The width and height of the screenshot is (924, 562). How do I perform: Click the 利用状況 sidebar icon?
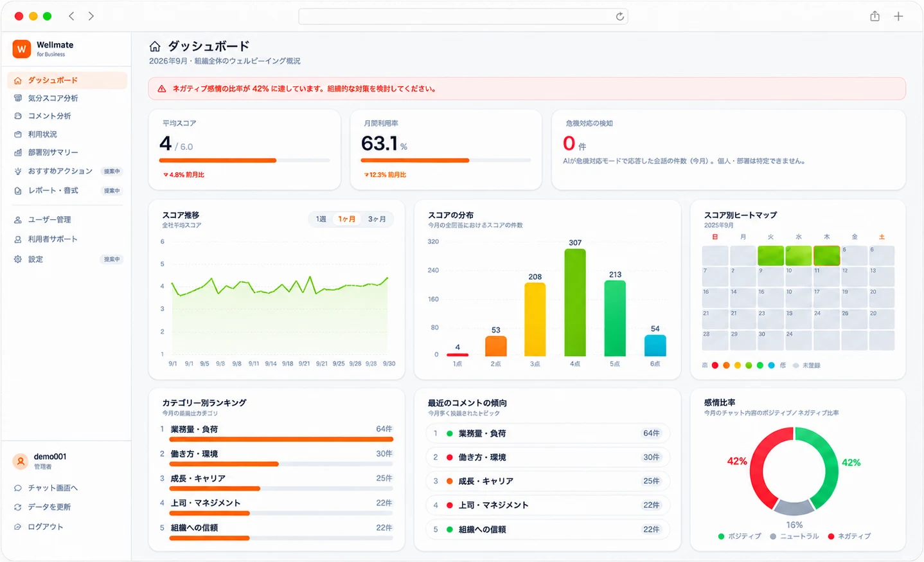tap(18, 134)
